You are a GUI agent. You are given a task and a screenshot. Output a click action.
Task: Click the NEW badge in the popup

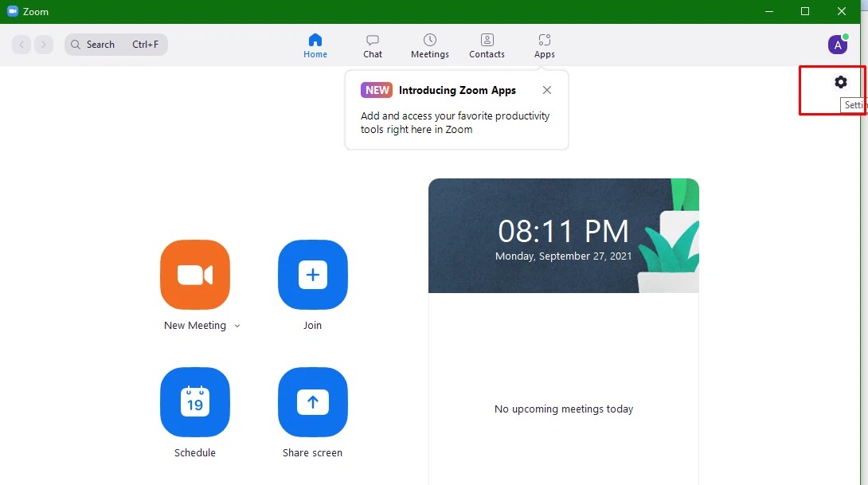point(377,90)
